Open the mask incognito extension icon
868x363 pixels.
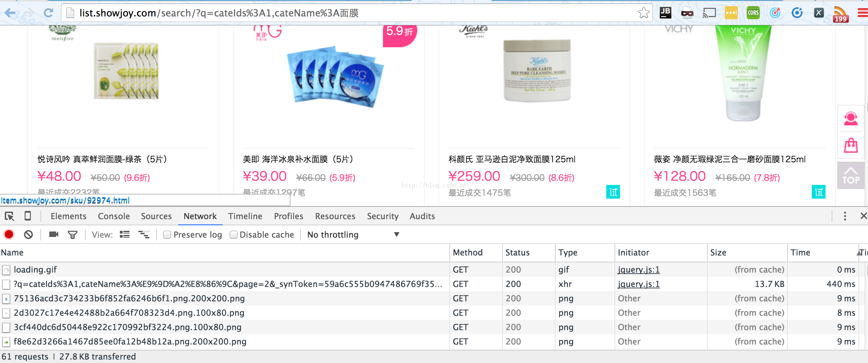pyautogui.click(x=687, y=13)
